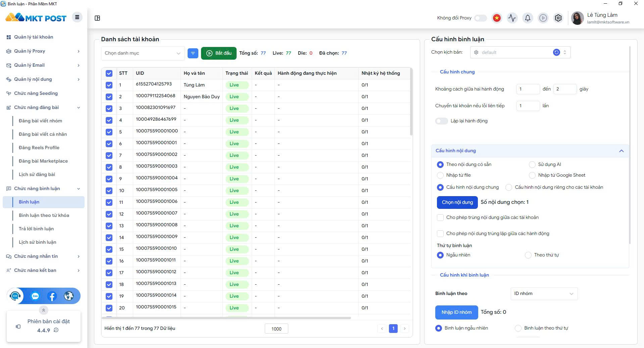Image resolution: width=644 pixels, height=348 pixels.
Task: Click the green Bắt đầu button
Action: (218, 53)
